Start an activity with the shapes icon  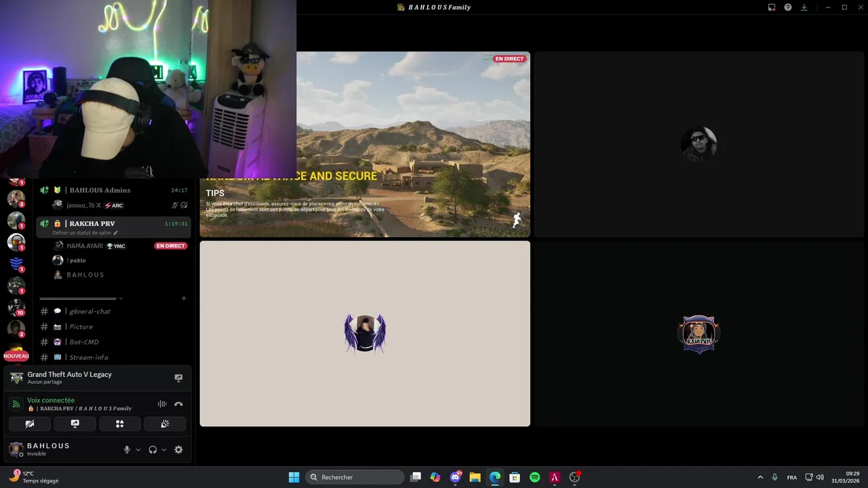click(120, 424)
